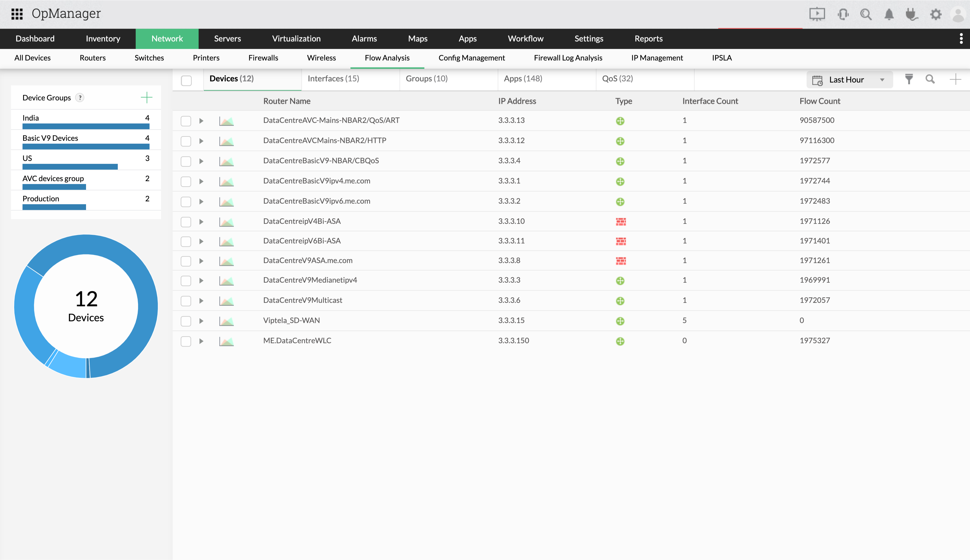Click the table search magnifier icon
970x560 pixels.
[930, 79]
